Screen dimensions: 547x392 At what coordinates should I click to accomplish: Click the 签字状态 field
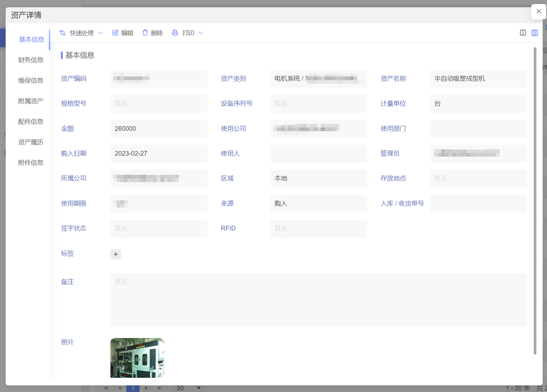click(159, 228)
